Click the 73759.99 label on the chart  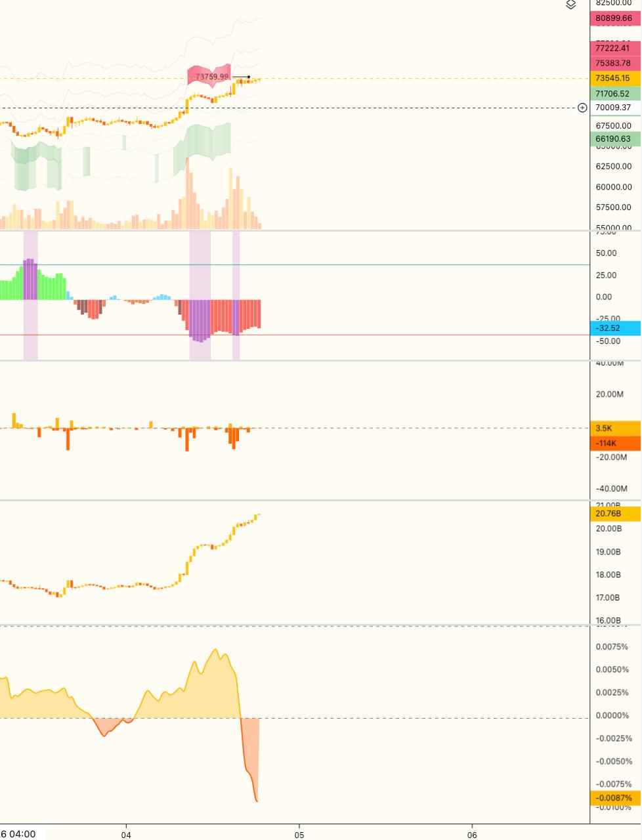[211, 77]
